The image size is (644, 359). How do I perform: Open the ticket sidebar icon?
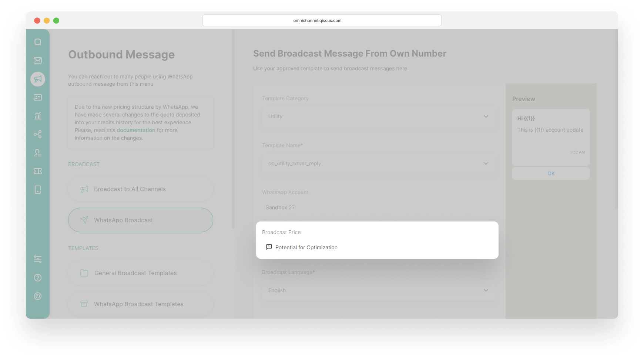[38, 171]
